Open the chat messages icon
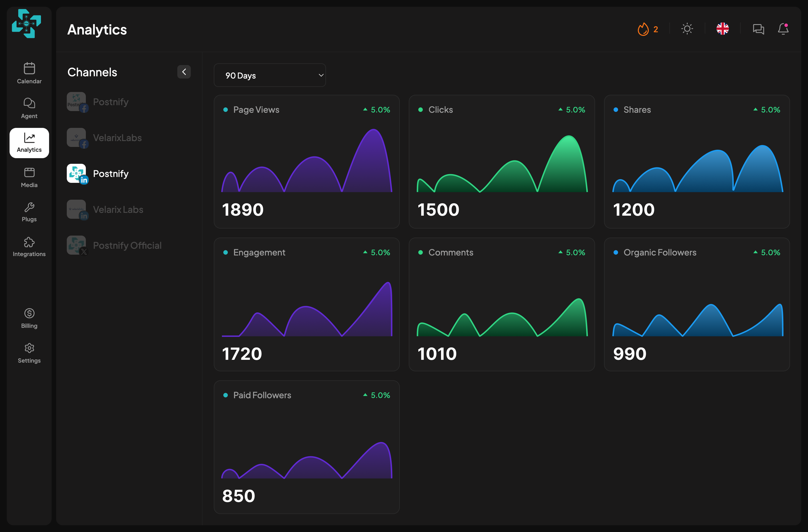808x532 pixels. [x=758, y=29]
